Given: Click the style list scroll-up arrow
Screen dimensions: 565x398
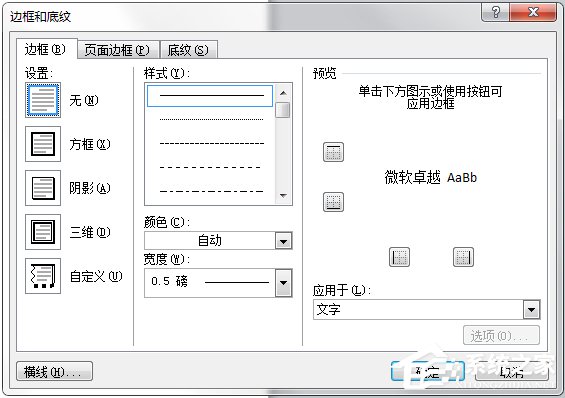Looking at the screenshot, I should point(283,93).
